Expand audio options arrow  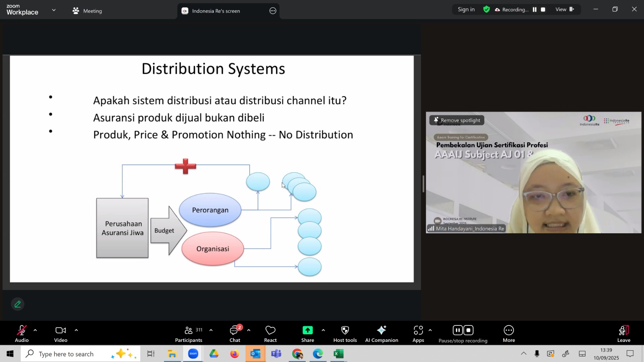pos(35,330)
